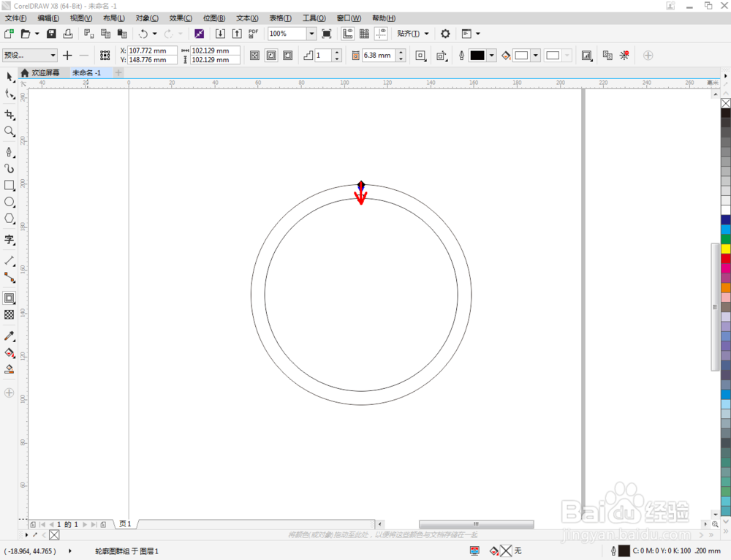Select the Pick tool

tap(10, 77)
